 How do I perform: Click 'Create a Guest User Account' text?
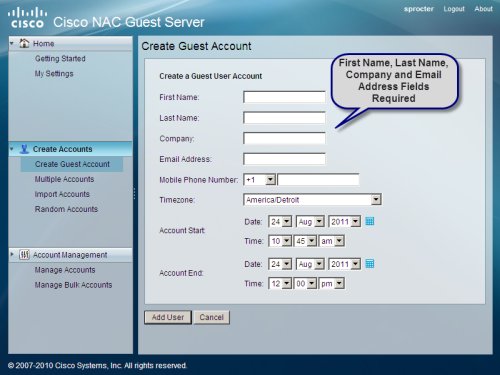click(x=211, y=76)
